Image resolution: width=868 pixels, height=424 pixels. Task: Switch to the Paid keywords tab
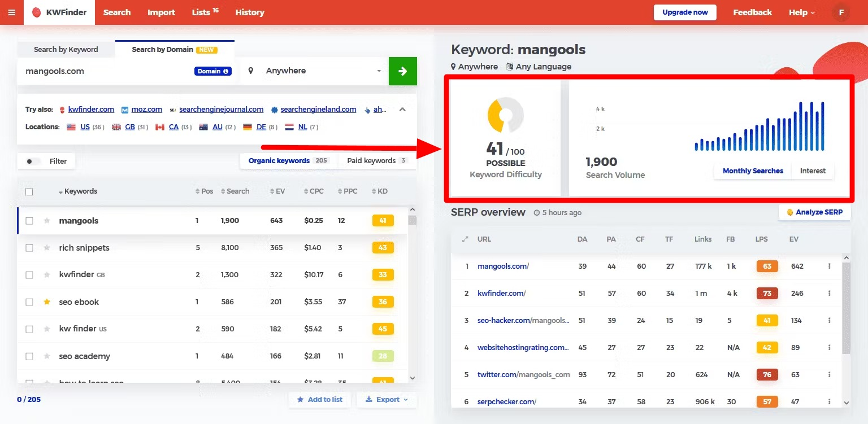point(377,161)
